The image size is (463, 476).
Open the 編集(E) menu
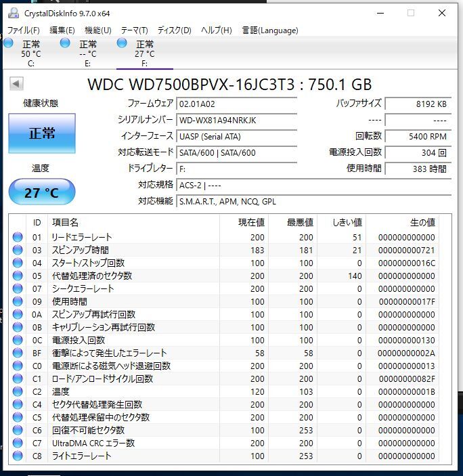click(x=62, y=30)
